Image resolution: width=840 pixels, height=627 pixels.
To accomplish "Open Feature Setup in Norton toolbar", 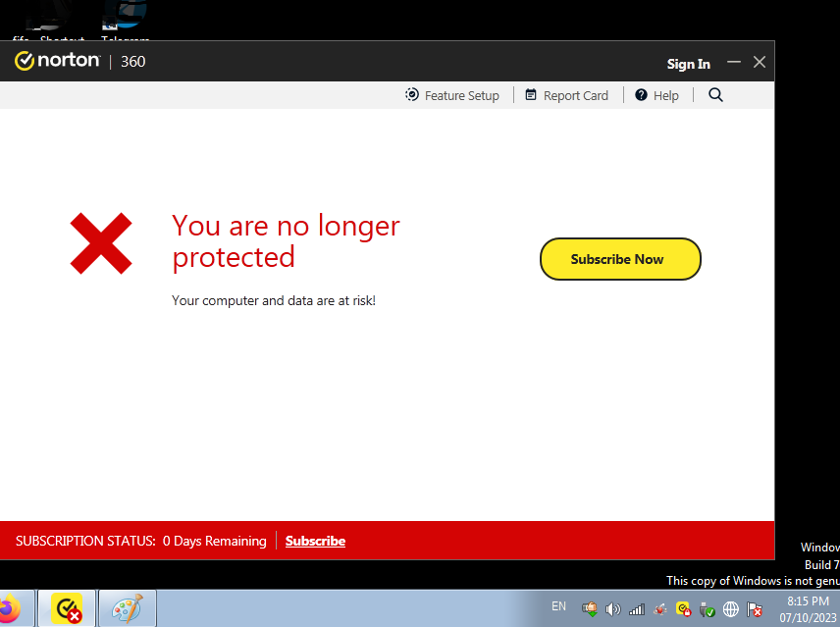I will 452,95.
